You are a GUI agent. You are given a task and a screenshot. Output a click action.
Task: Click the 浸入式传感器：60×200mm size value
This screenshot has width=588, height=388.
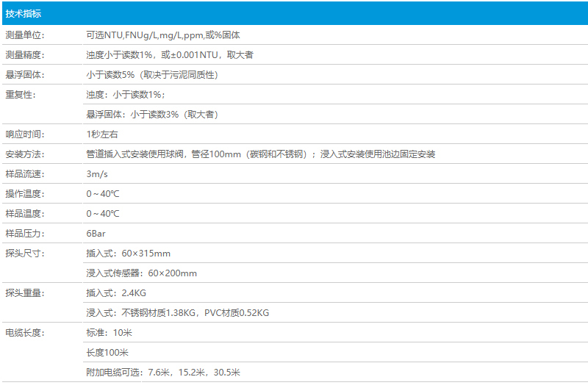(x=141, y=273)
